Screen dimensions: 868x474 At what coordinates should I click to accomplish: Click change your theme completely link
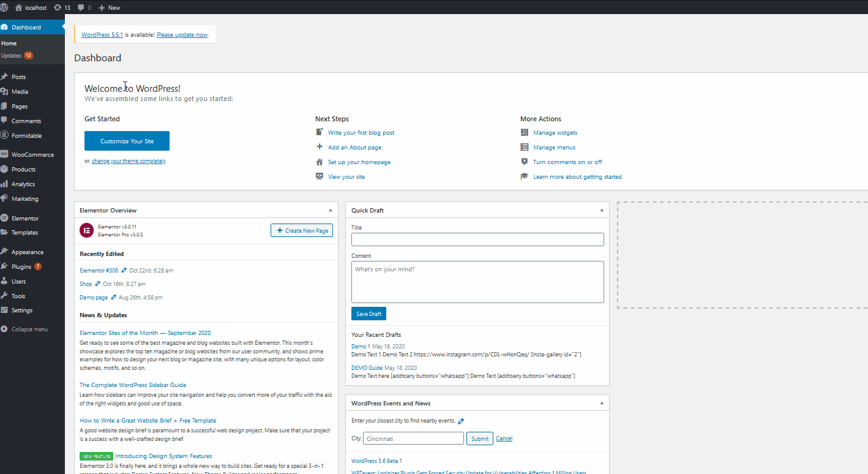coord(129,161)
